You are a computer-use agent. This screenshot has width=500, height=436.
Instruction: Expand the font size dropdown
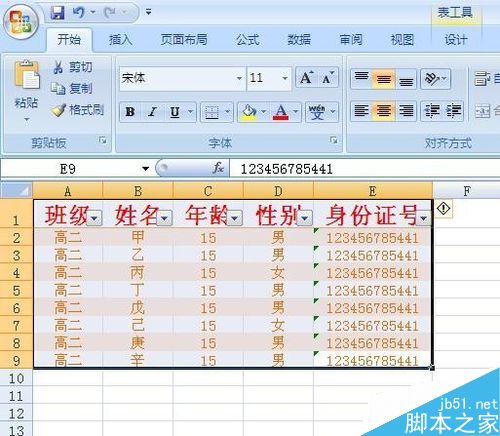coord(285,78)
